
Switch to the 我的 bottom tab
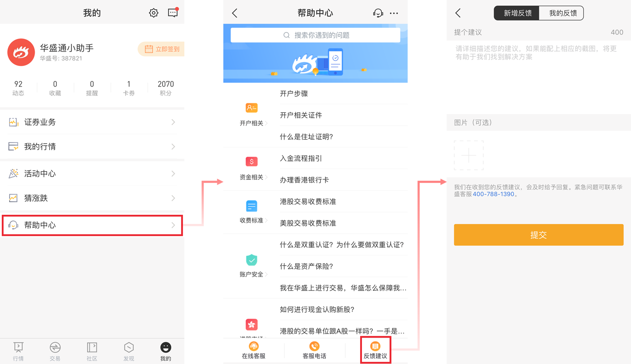166,352
